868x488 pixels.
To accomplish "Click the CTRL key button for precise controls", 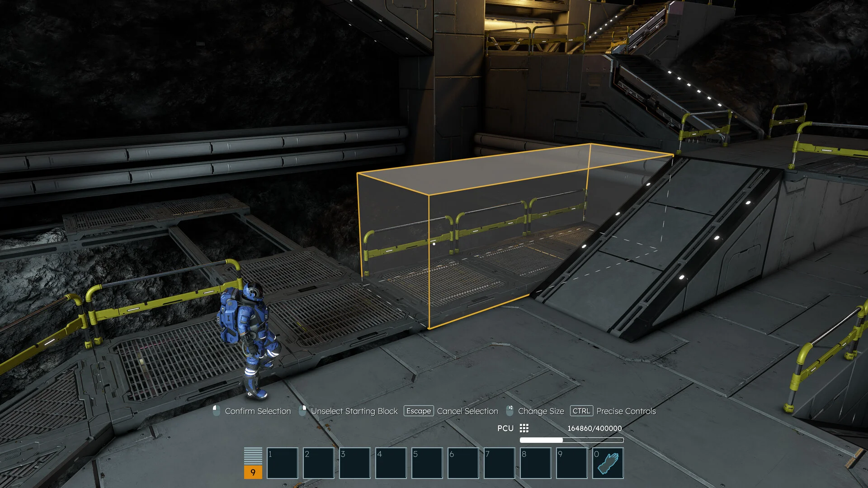I will point(581,411).
